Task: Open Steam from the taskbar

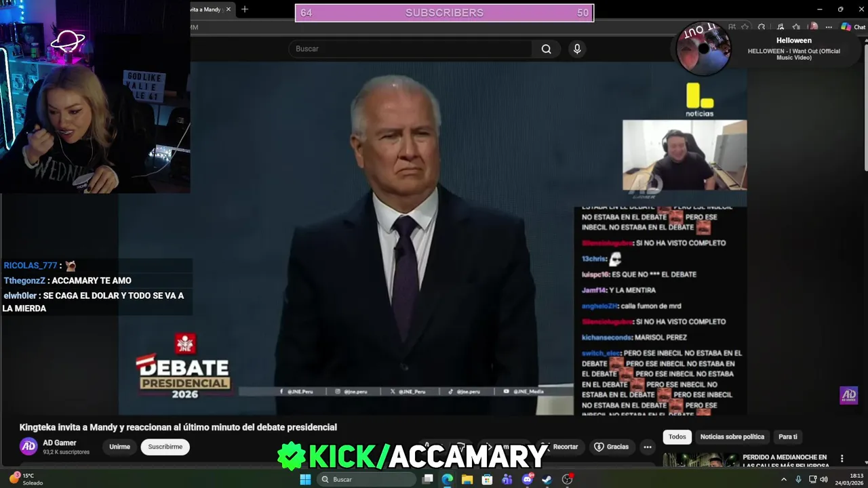Action: [x=547, y=479]
